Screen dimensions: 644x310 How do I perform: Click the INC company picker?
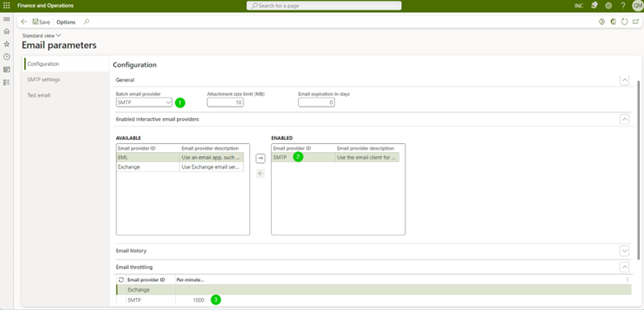[578, 6]
